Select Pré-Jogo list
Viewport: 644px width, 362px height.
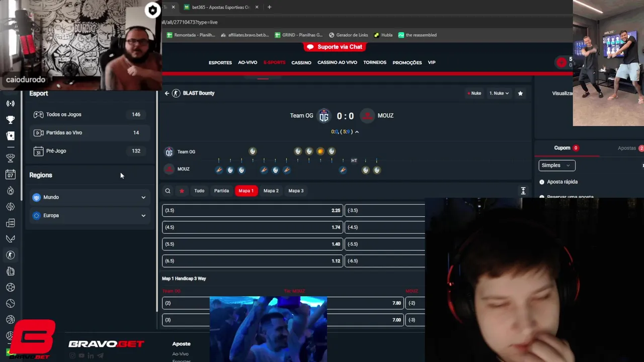pyautogui.click(x=90, y=151)
